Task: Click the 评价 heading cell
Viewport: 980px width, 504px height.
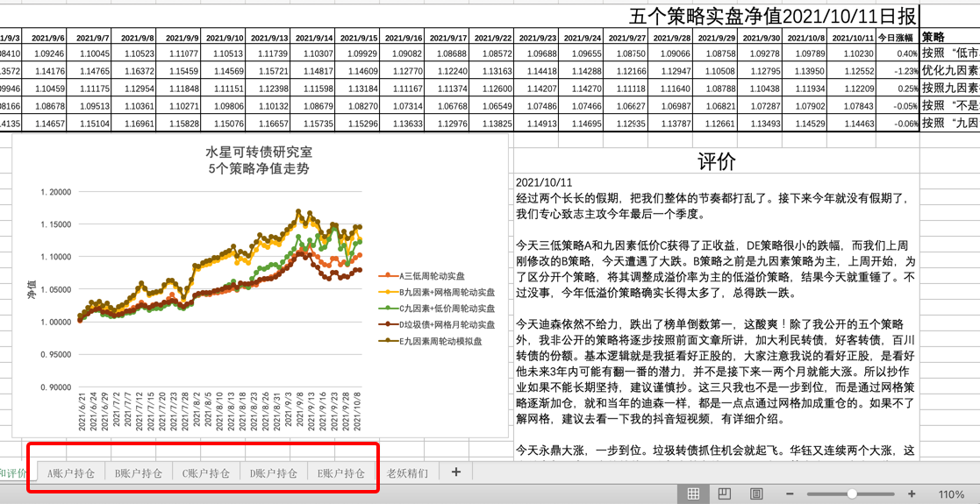Action: click(x=716, y=161)
